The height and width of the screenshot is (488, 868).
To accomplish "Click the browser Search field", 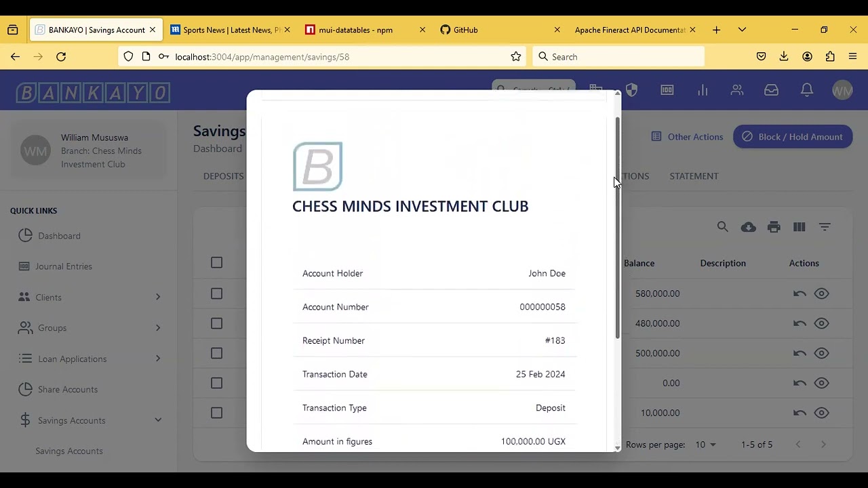I will tap(618, 57).
